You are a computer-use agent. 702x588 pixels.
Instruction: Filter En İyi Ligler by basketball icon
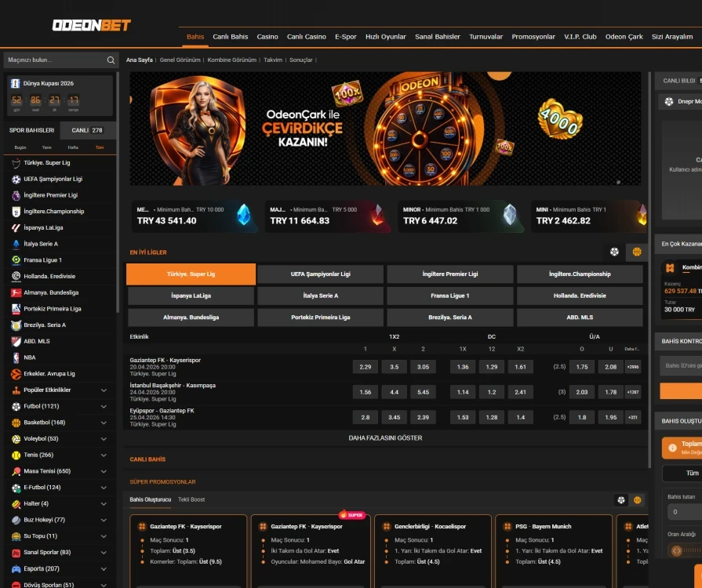pyautogui.click(x=637, y=252)
